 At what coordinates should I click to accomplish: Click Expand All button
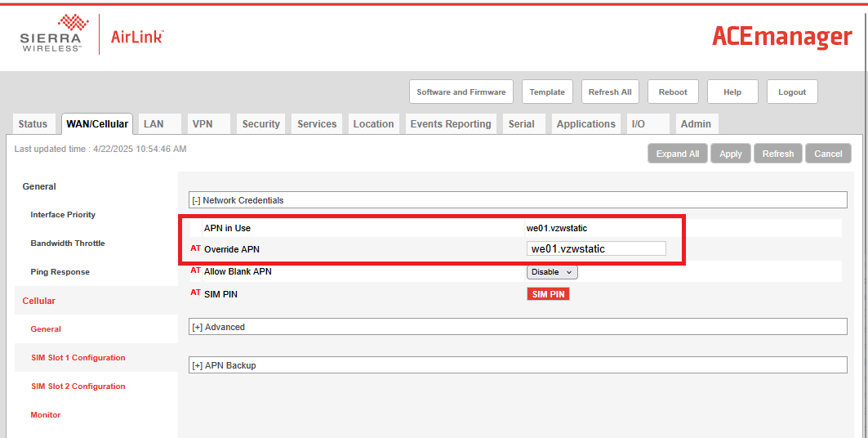(678, 154)
